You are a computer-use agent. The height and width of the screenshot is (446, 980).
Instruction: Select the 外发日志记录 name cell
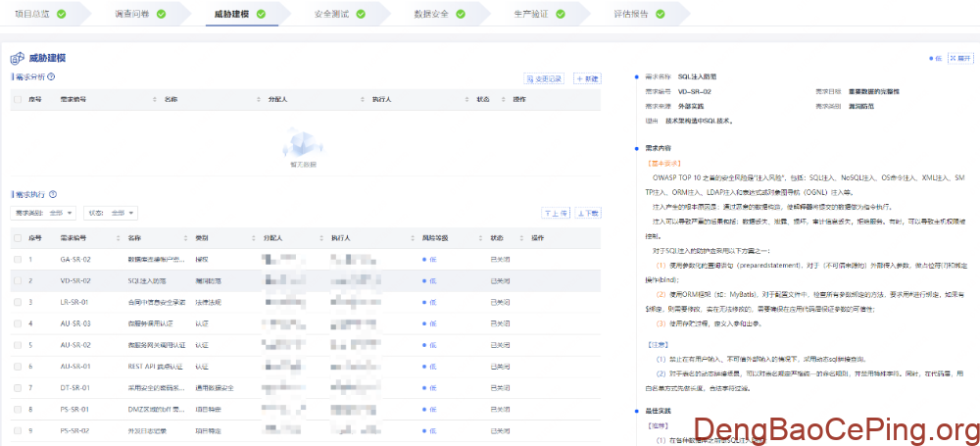click(148, 431)
